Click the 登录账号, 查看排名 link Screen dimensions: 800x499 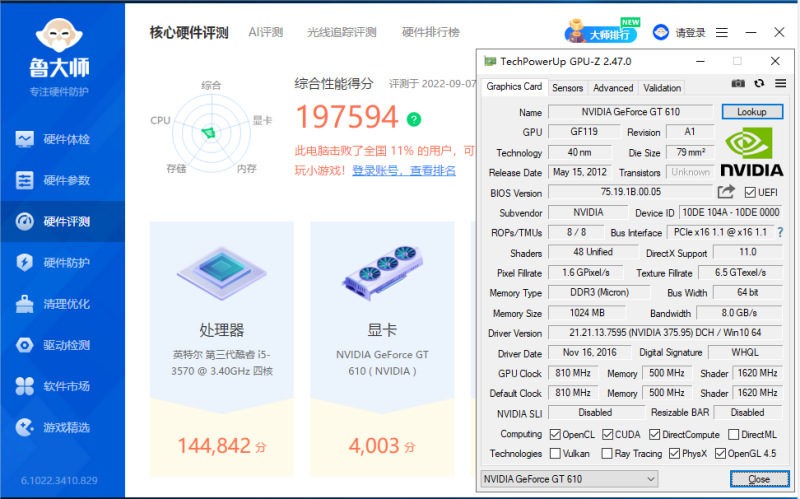pyautogui.click(x=404, y=171)
